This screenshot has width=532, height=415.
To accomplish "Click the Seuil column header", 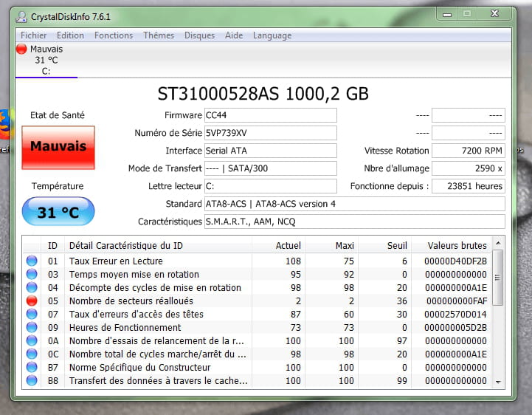I will (x=384, y=246).
